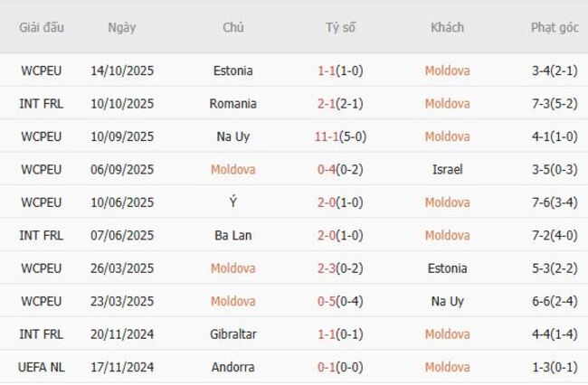The width and height of the screenshot is (588, 385).
Task: Open the Romania team link
Action: (233, 104)
